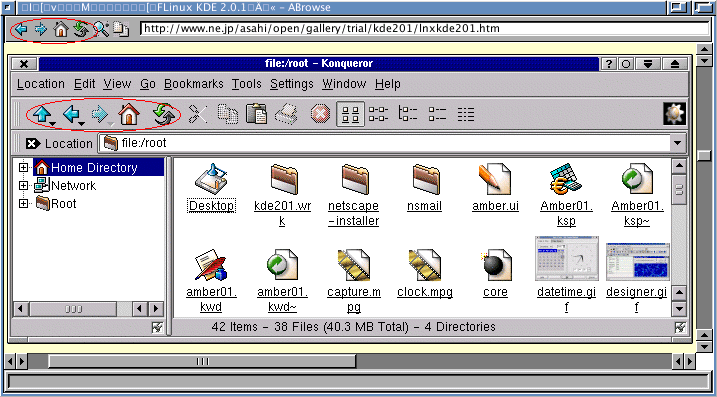Open clock.mpg video file
This screenshot has height=397, width=717.
coord(424,265)
